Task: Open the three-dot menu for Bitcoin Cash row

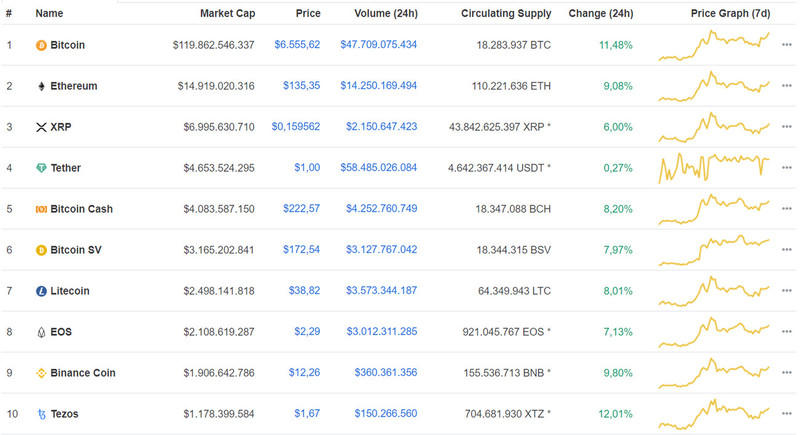Action: (x=786, y=209)
